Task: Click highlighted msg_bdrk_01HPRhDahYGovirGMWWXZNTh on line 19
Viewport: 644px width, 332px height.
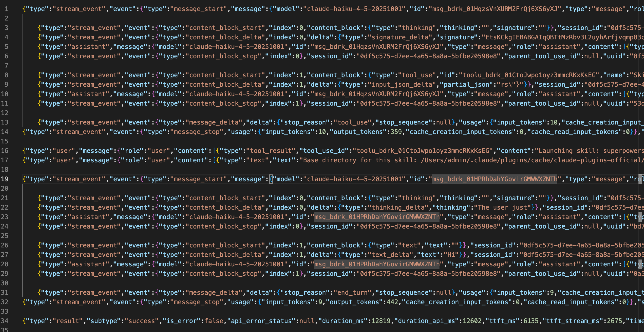Action: [494, 179]
